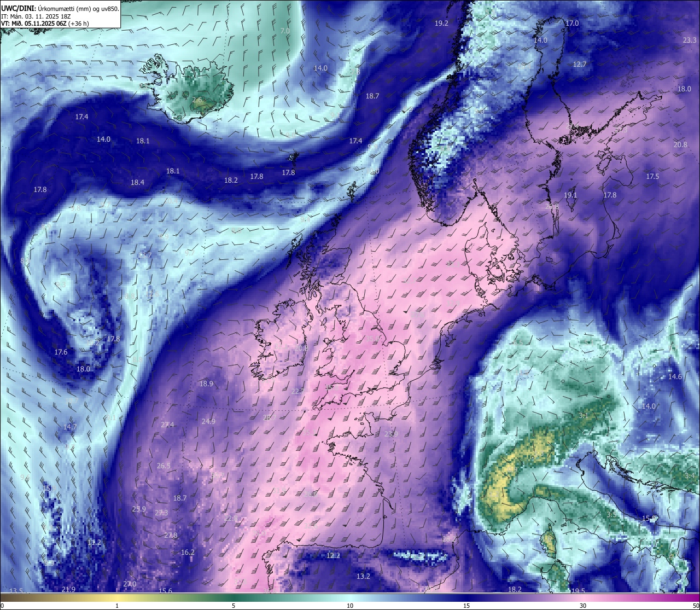The width and height of the screenshot is (700, 610).
Task: Click the 26.5 map value
Action: point(164,466)
